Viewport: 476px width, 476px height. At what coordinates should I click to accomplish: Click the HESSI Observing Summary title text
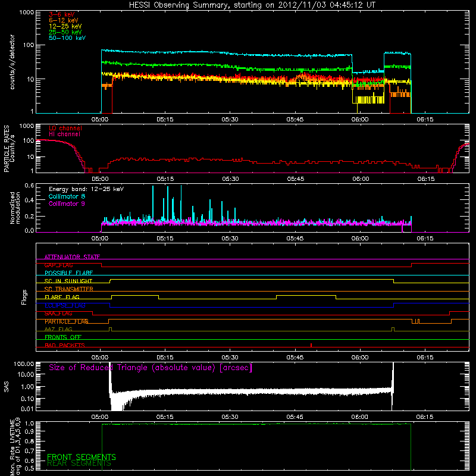click(252, 5)
